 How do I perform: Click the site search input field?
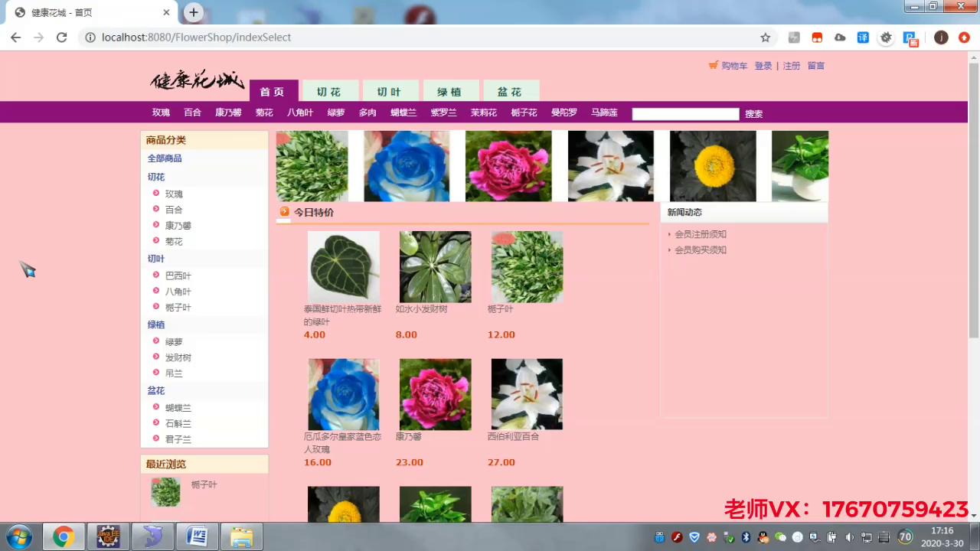point(685,114)
